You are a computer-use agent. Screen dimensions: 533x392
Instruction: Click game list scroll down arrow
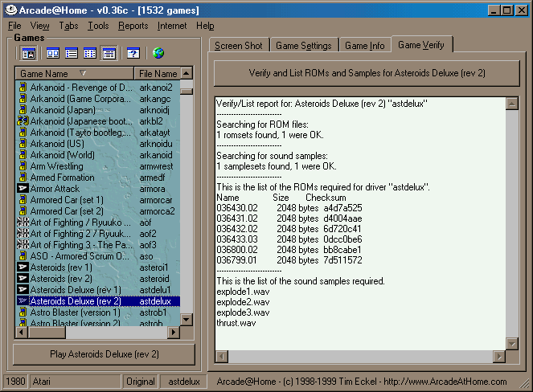pos(187,320)
